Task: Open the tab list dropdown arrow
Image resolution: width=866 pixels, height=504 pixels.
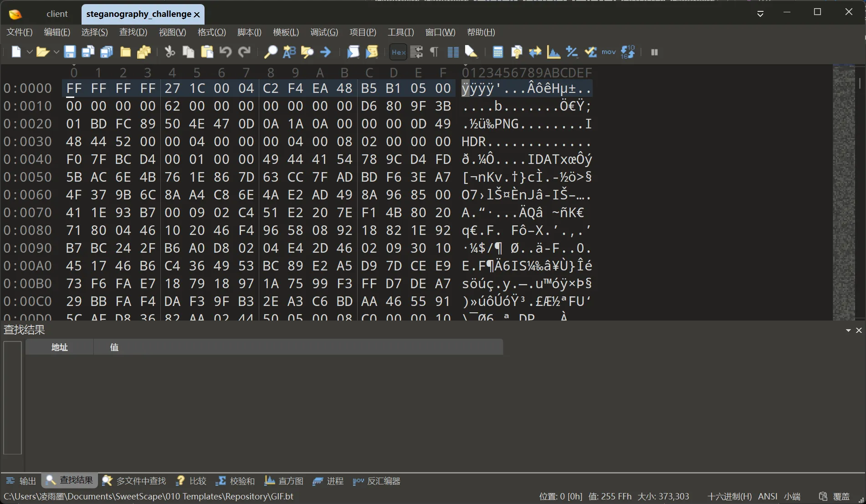Action: [760, 14]
